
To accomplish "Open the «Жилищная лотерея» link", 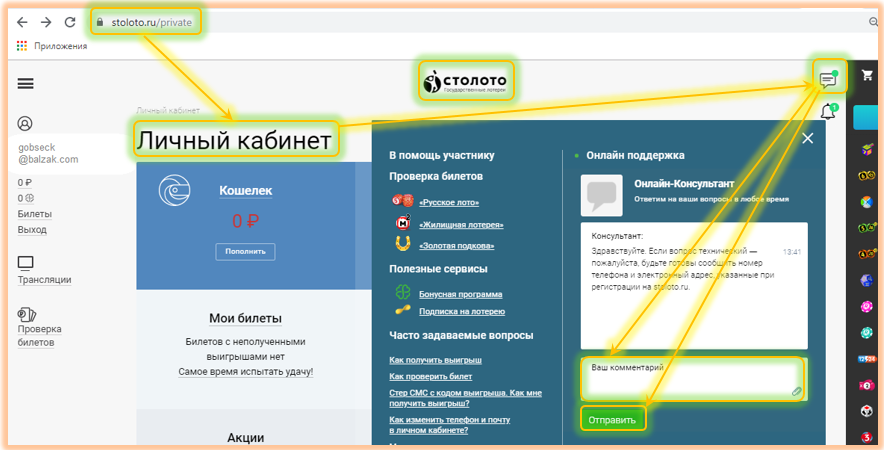I will 461,224.
